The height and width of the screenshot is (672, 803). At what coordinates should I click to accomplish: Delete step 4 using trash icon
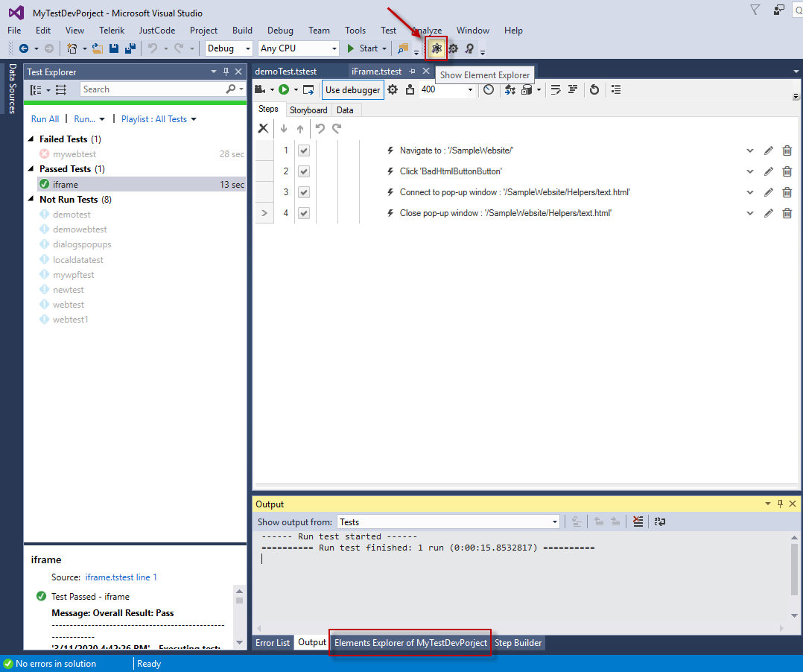[x=787, y=213]
